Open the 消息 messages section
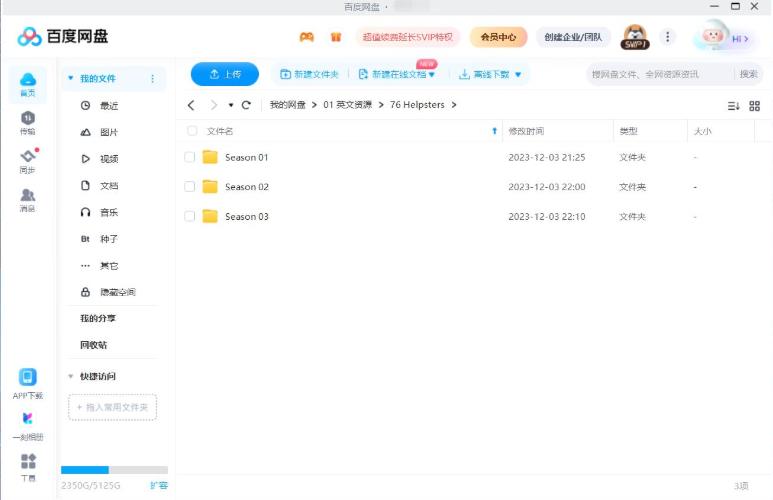This screenshot has width=773, height=500. click(28, 200)
